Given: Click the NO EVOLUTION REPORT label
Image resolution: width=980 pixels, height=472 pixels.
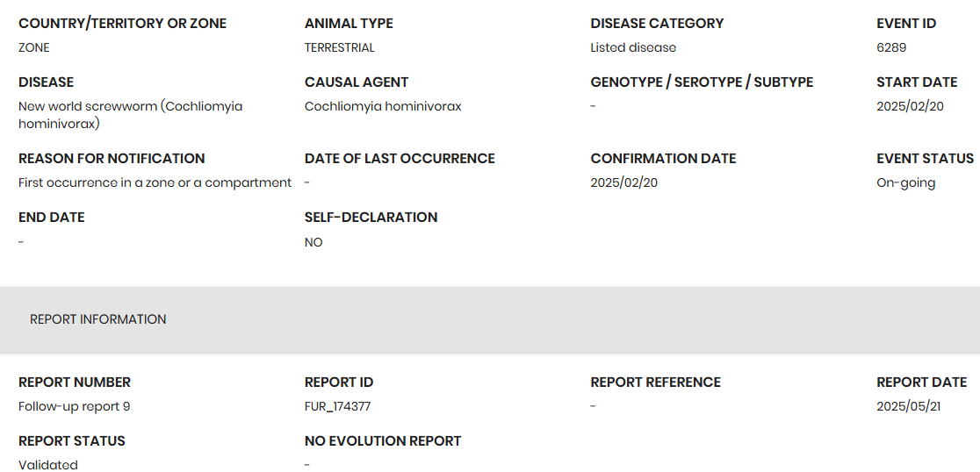Looking at the screenshot, I should pos(383,441).
